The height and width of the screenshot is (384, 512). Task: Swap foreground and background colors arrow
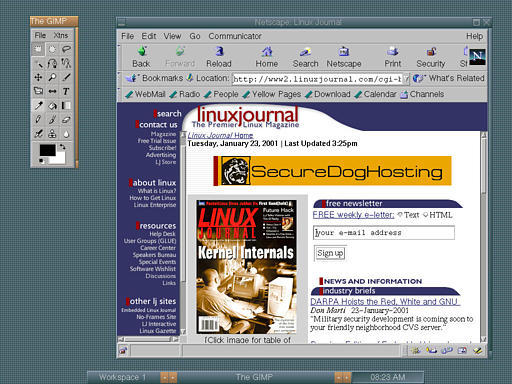click(62, 146)
